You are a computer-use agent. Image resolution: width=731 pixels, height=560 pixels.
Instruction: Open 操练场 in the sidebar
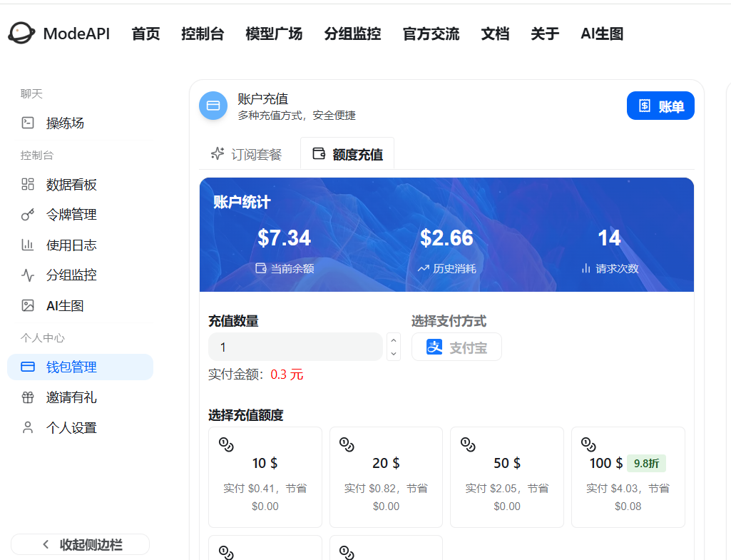pos(80,123)
